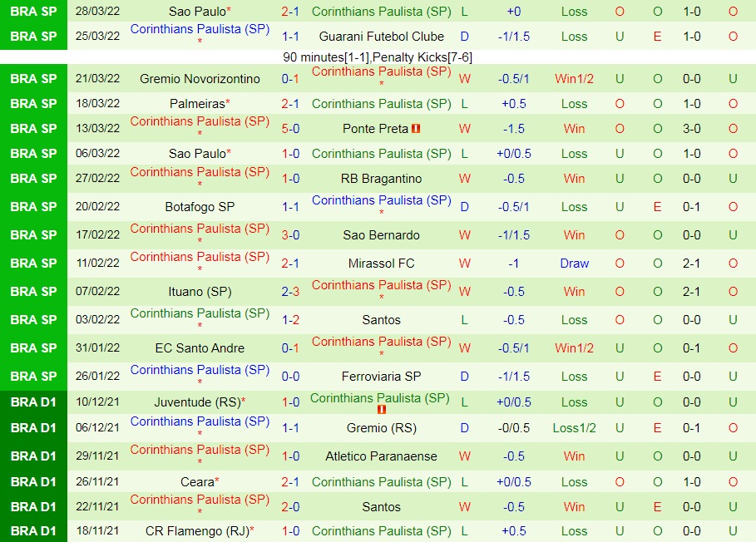Select the Ponte Preta team name
Screen dimensions: 756x542
(x=375, y=129)
